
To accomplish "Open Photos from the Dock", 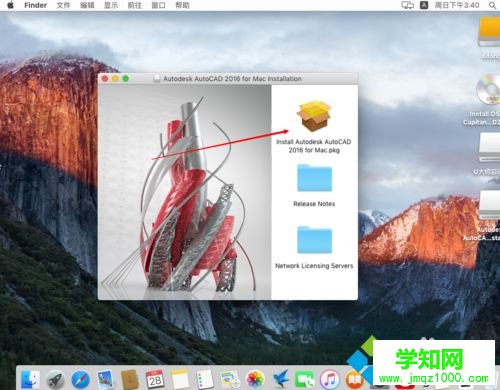I will pos(255,379).
